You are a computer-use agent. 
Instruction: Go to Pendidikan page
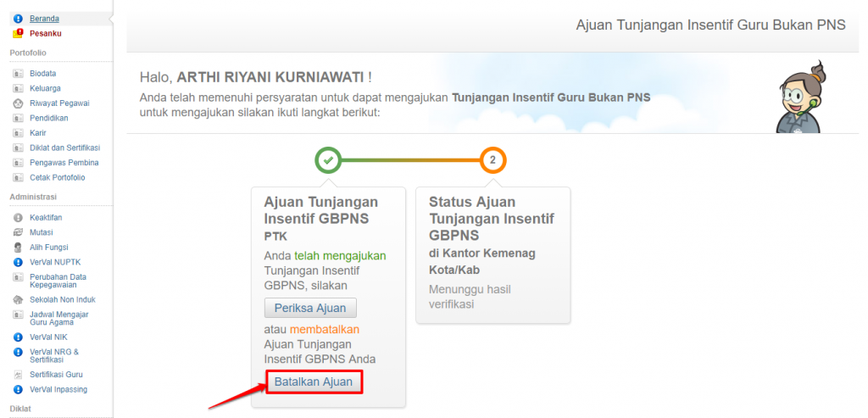(47, 118)
